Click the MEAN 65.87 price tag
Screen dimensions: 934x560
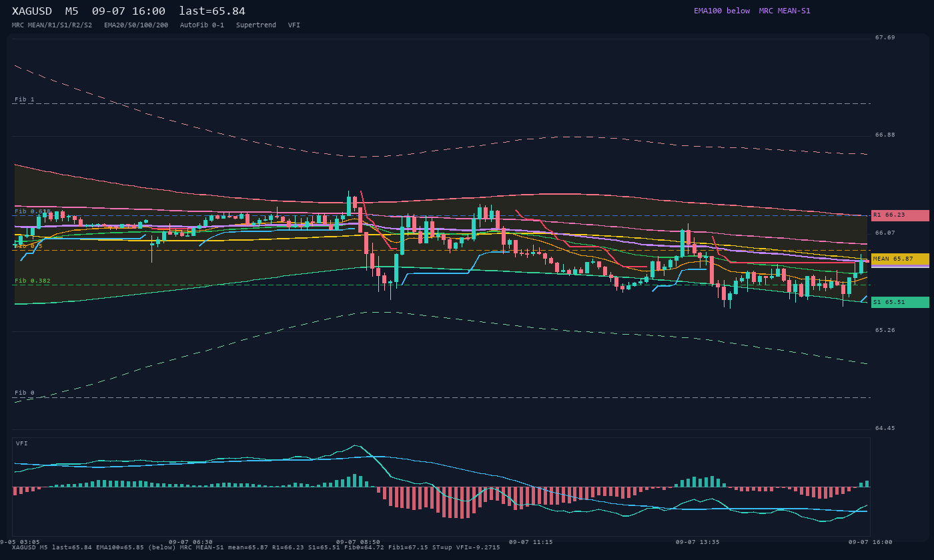[x=900, y=259]
